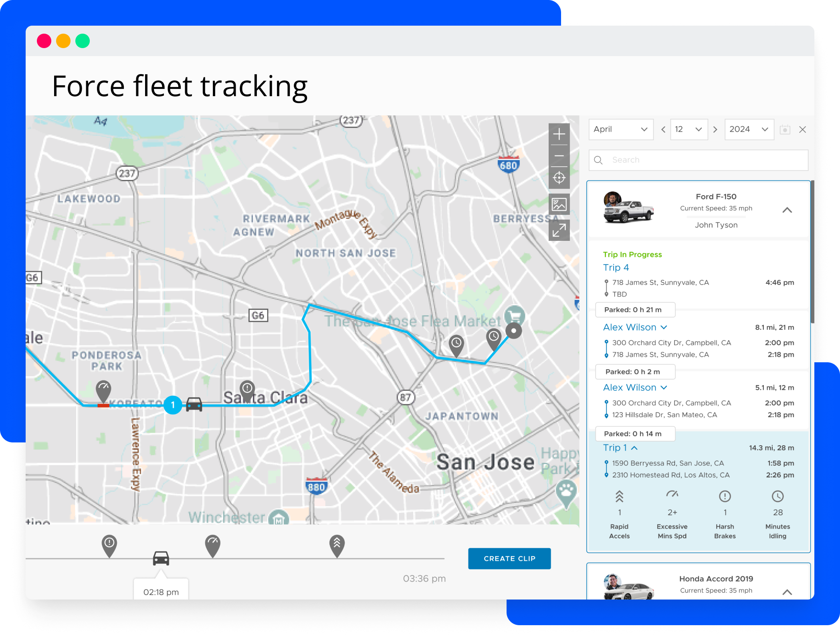The height and width of the screenshot is (638, 840).
Task: Expand the map to fullscreen
Action: pos(559,230)
